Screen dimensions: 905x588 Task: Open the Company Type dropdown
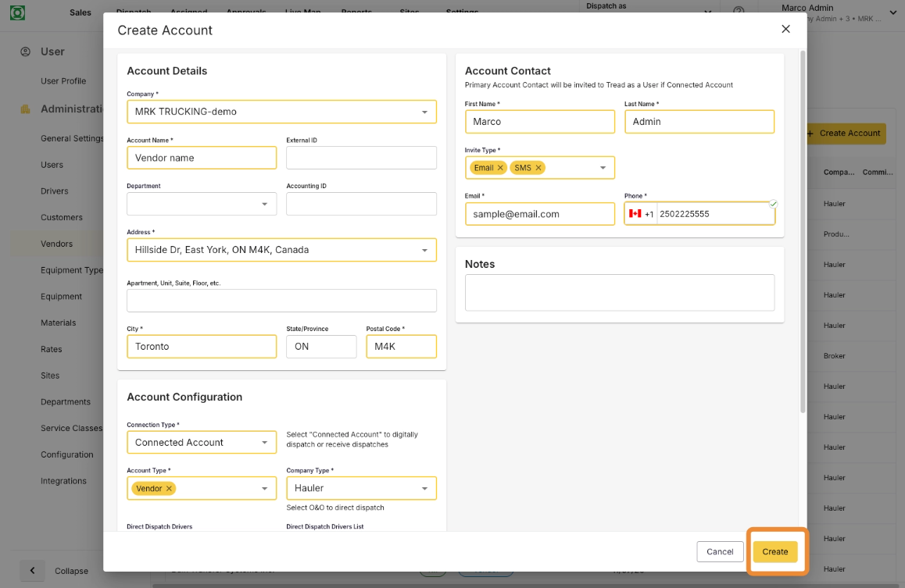361,488
